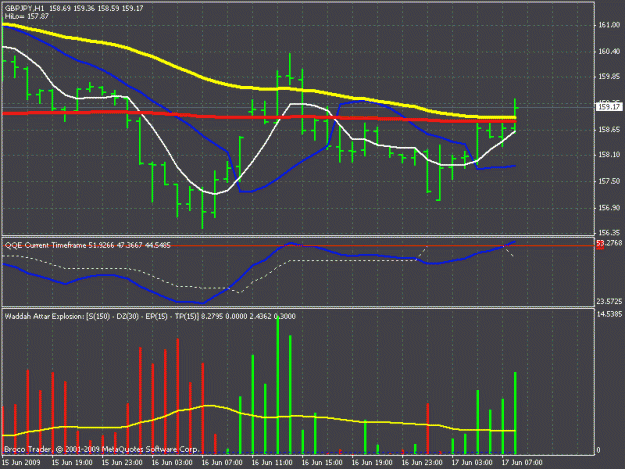Click the 15 Jun 23:00 time label

pyautogui.click(x=122, y=462)
